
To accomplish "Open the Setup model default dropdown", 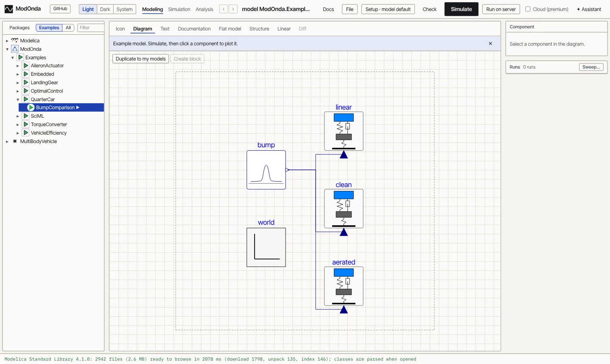I will 388,9.
